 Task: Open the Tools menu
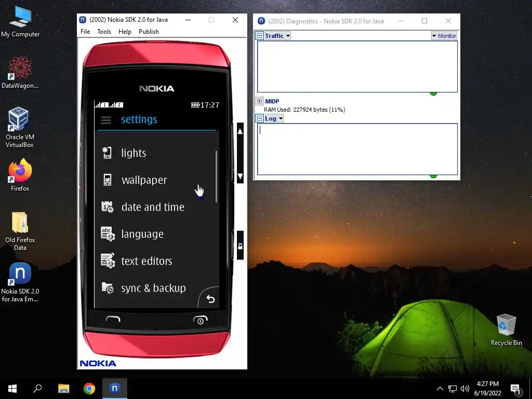(x=104, y=32)
